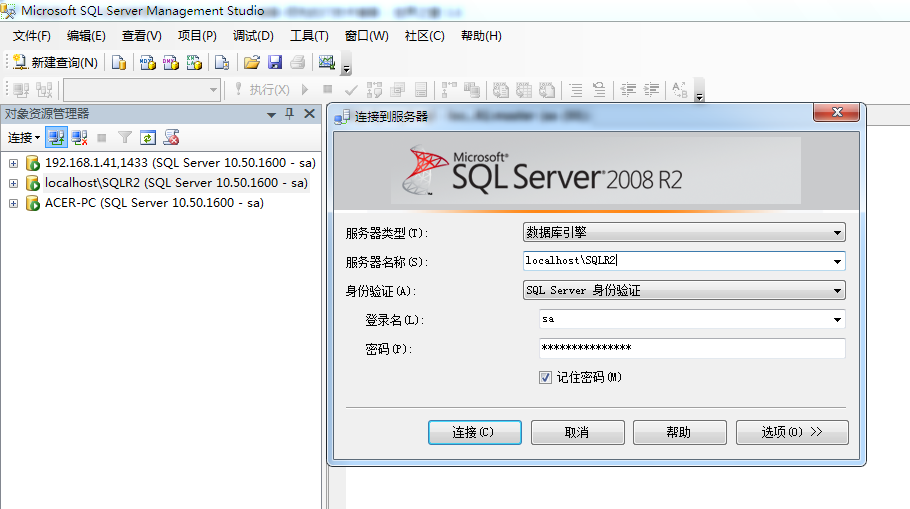Open the 身份验证 dropdown
The width and height of the screenshot is (910, 509).
click(x=684, y=290)
